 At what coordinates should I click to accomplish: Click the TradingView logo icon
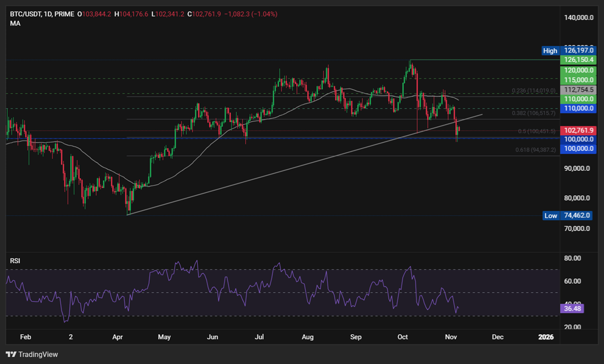click(10, 354)
